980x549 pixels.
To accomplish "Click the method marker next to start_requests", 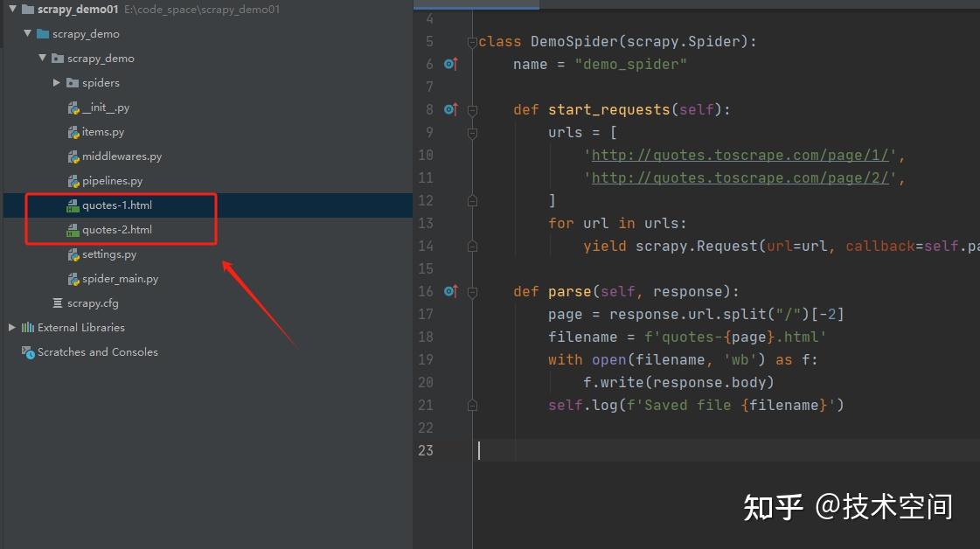I will (449, 108).
